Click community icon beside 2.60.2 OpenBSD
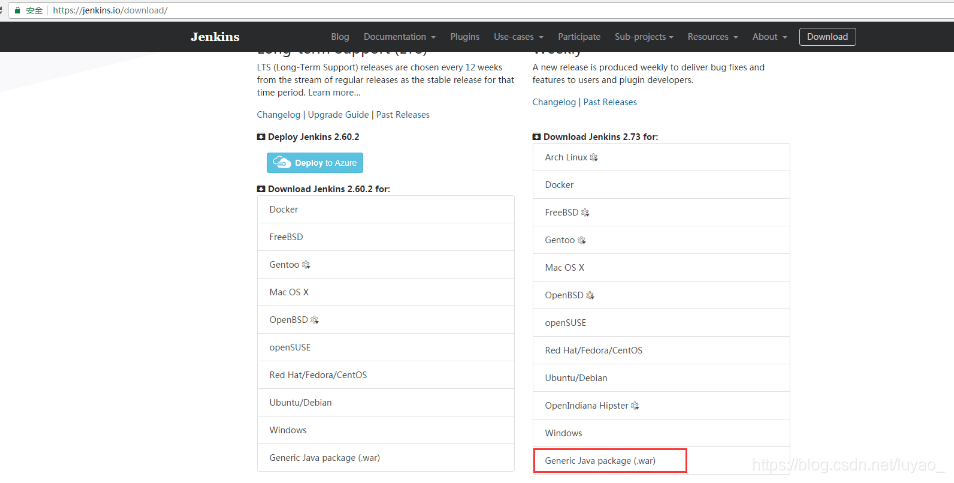 (314, 319)
